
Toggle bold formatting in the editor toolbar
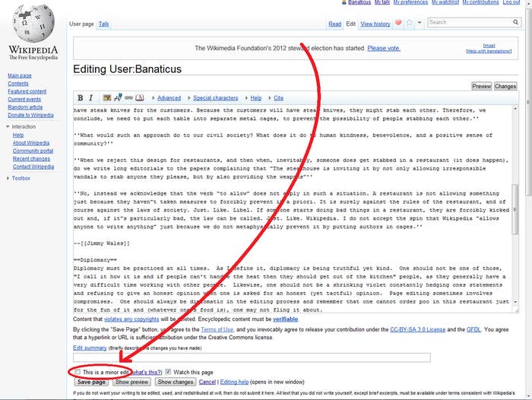point(80,98)
